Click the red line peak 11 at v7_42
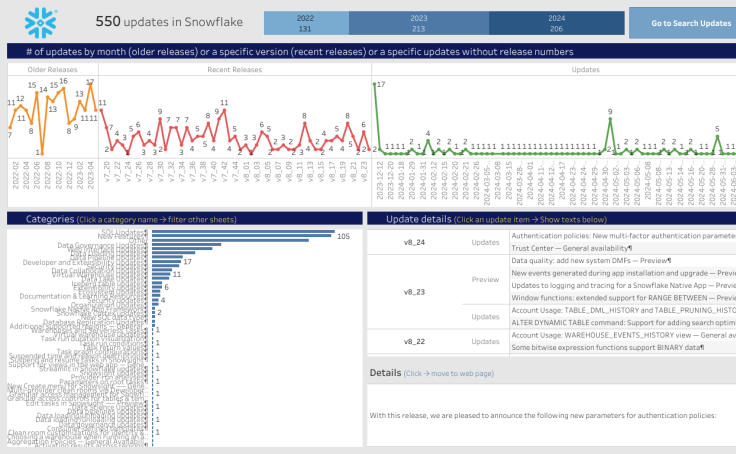The height and width of the screenshot is (454, 736). click(x=224, y=110)
